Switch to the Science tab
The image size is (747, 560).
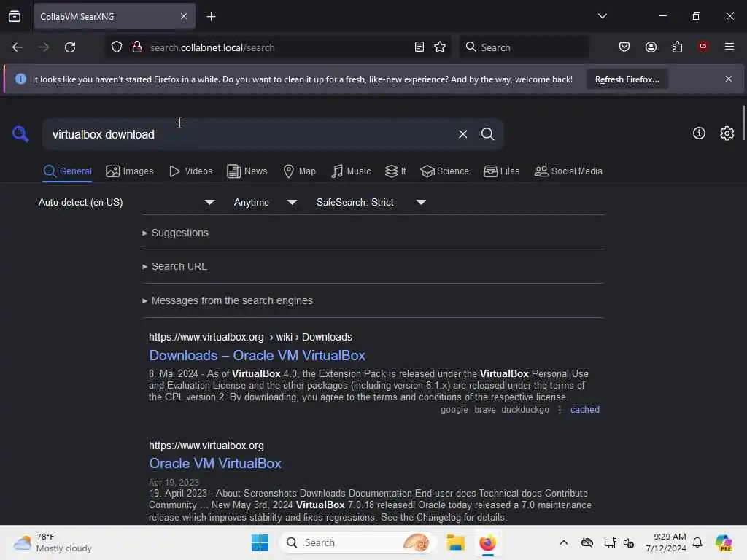pyautogui.click(x=444, y=171)
